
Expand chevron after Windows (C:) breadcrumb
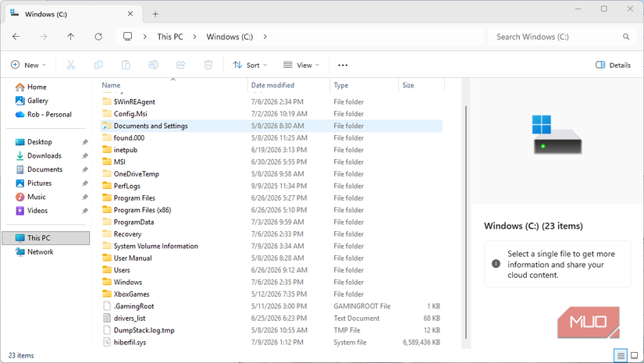point(265,37)
